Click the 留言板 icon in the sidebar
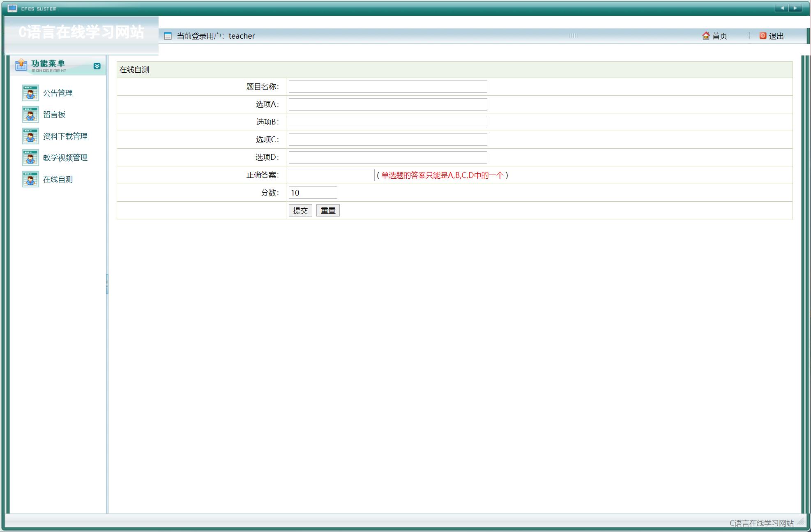This screenshot has width=811, height=532. (x=30, y=115)
